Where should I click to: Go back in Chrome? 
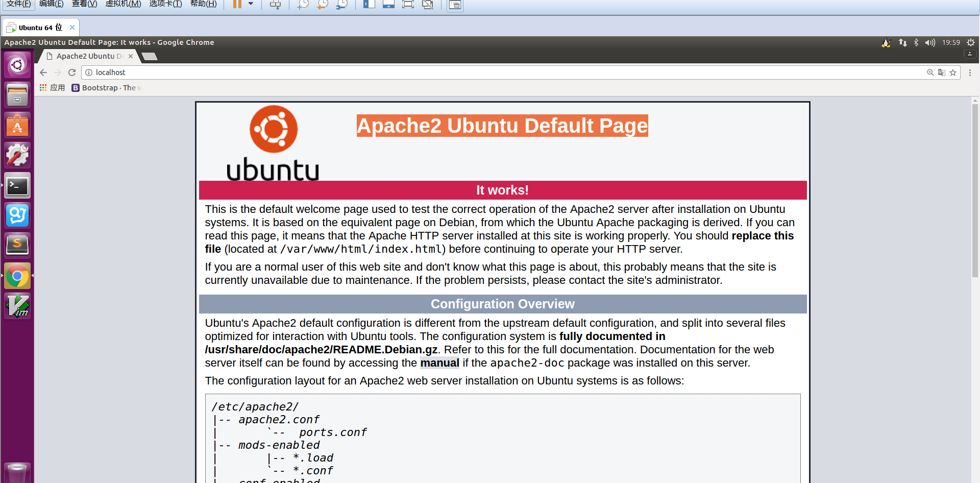tap(43, 73)
